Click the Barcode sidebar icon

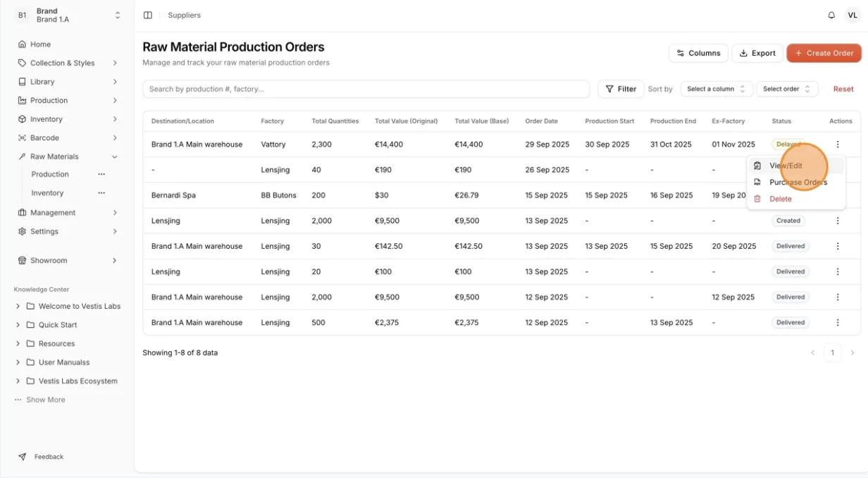pyautogui.click(x=22, y=137)
